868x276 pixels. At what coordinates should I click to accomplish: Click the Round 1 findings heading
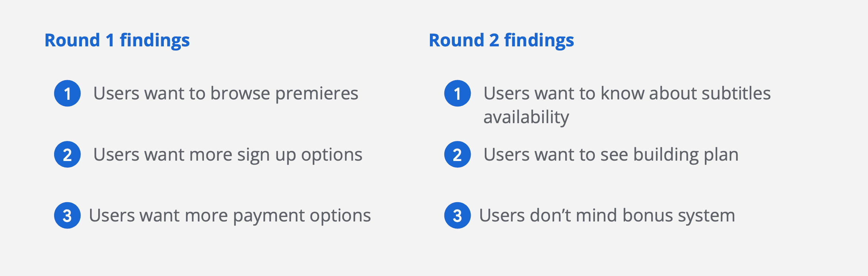click(117, 40)
